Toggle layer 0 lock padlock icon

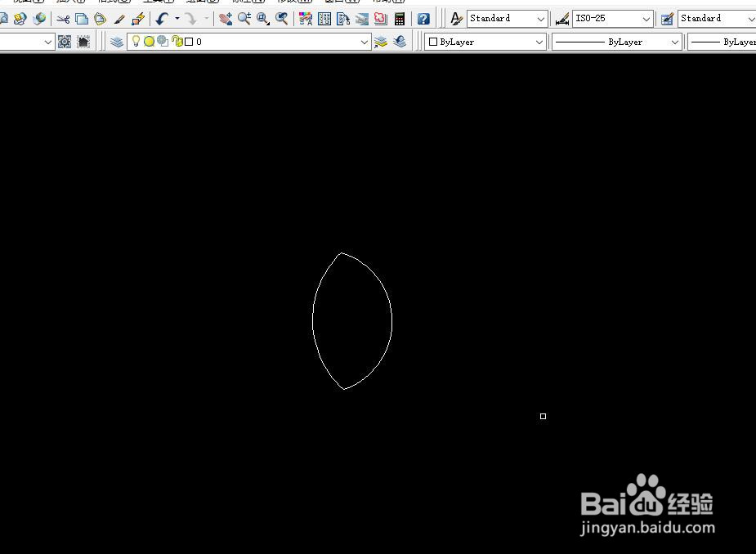[177, 42]
